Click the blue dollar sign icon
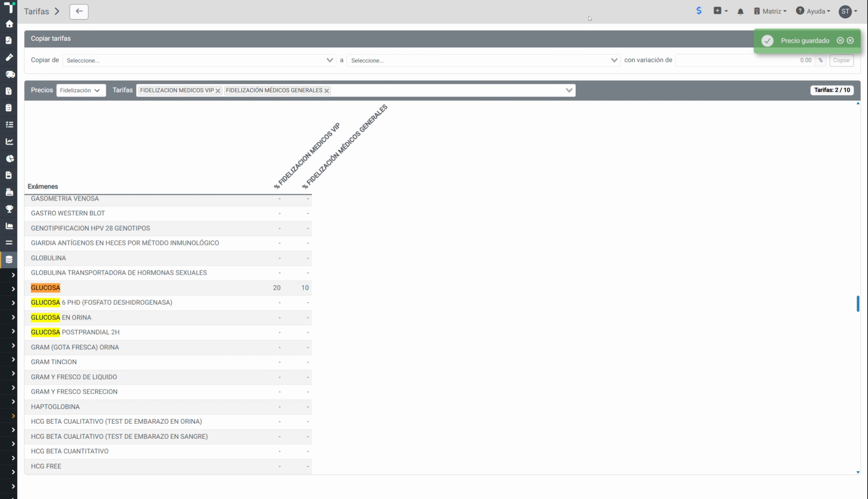This screenshot has height=499, width=868. click(x=699, y=11)
